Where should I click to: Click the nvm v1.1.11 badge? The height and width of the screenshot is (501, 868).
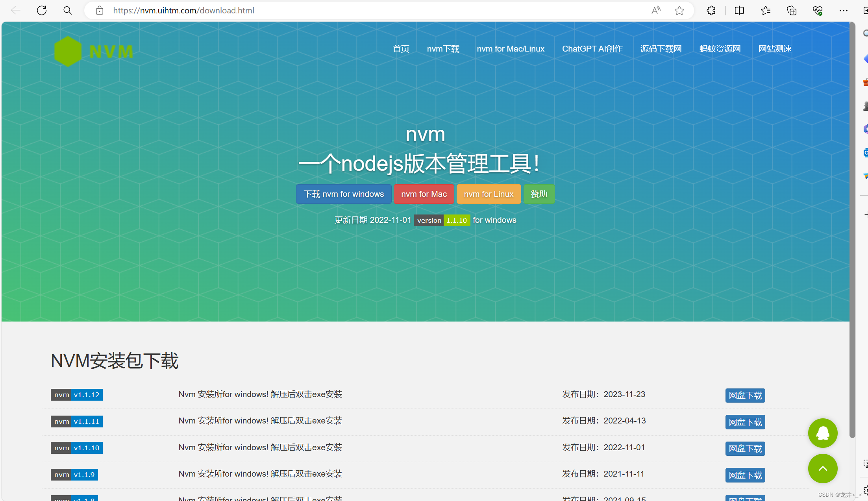click(77, 422)
